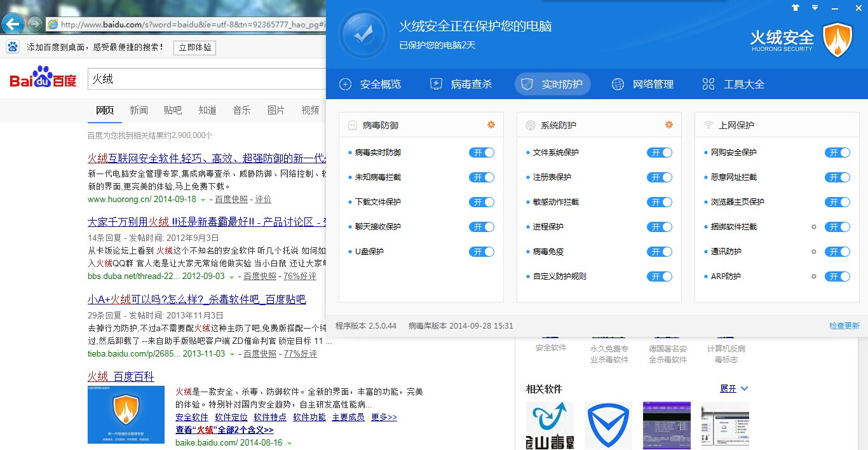Turn off 未知病毒拦截 switch
868x450 pixels.
pos(482,177)
